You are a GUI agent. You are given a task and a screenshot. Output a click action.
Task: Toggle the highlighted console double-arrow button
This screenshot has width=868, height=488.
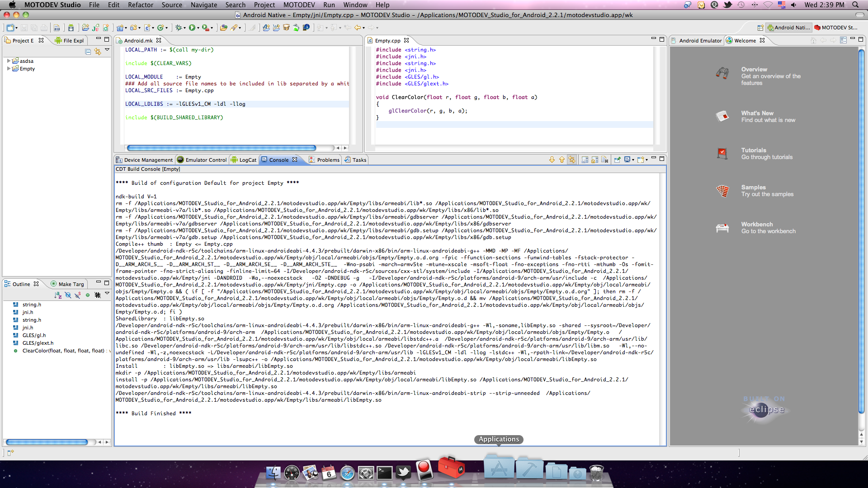tap(572, 160)
